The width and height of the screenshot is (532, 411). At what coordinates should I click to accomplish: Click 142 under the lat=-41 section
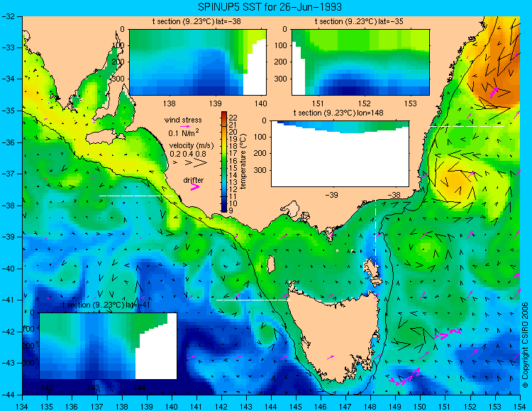point(47,387)
